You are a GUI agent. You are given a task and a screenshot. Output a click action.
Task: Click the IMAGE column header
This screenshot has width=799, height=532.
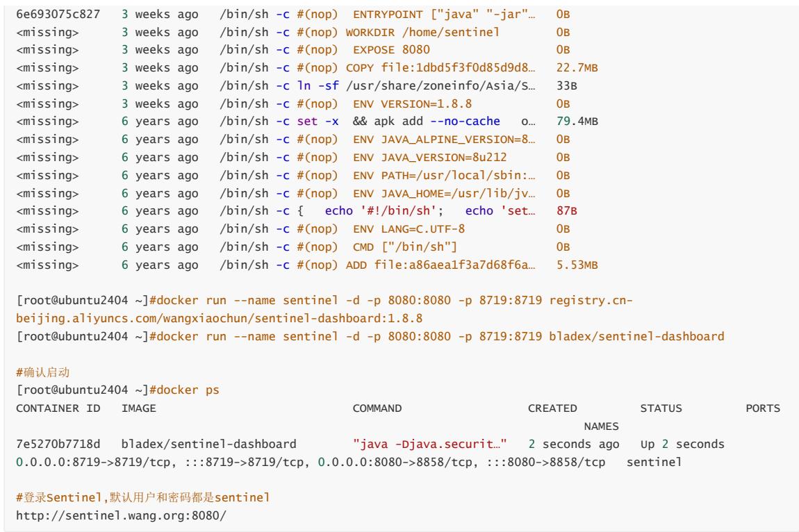coord(138,408)
